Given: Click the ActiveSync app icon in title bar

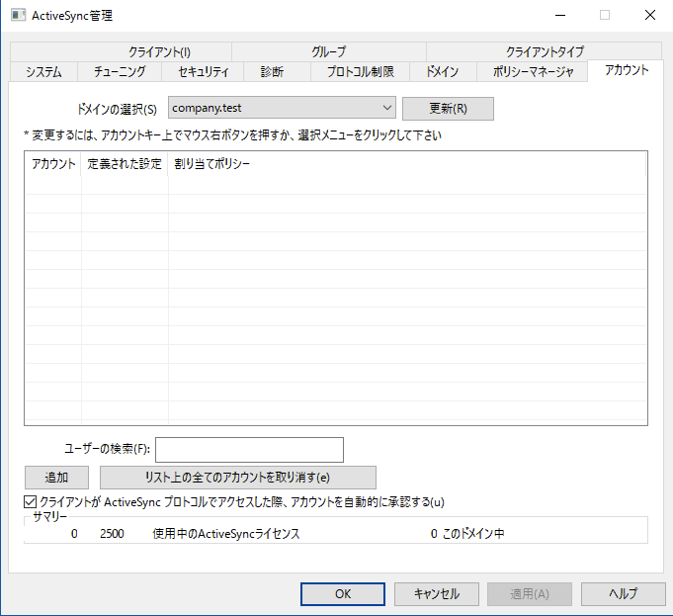Looking at the screenshot, I should point(18,15).
